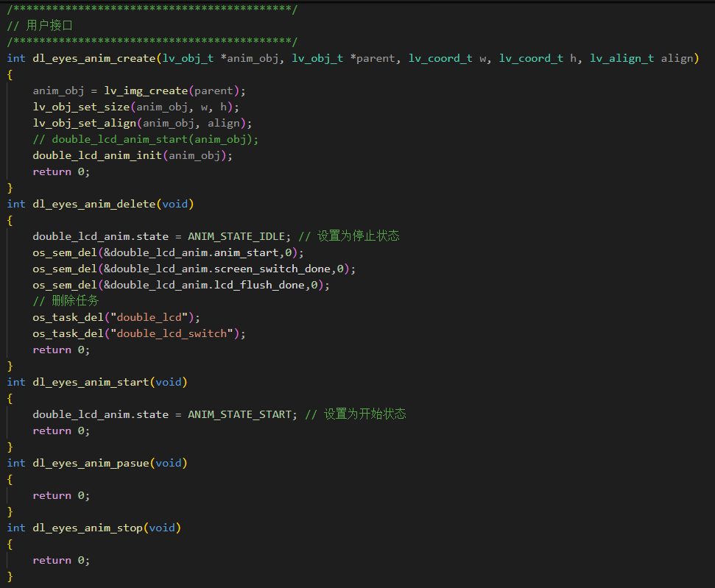Place cursor on lv_obj_set_size

point(81,107)
